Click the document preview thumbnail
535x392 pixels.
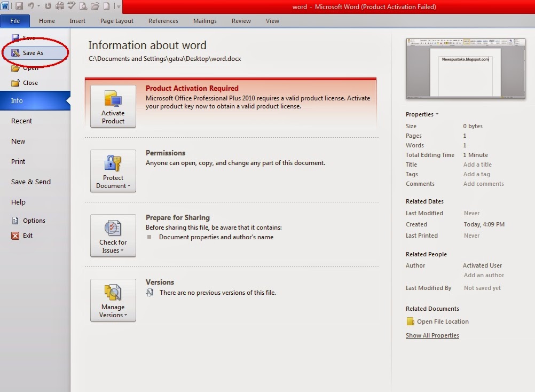point(466,68)
